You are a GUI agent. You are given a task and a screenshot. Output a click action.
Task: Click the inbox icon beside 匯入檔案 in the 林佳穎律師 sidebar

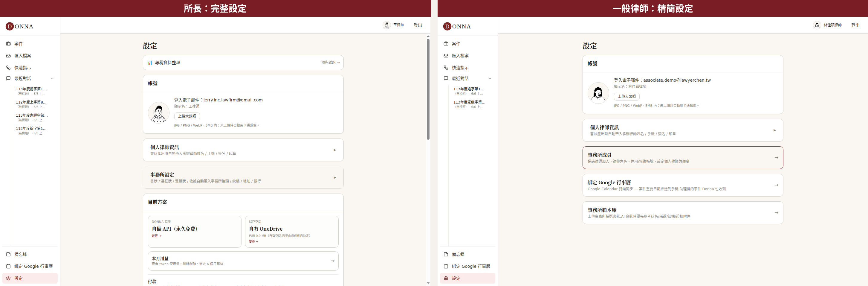point(446,56)
